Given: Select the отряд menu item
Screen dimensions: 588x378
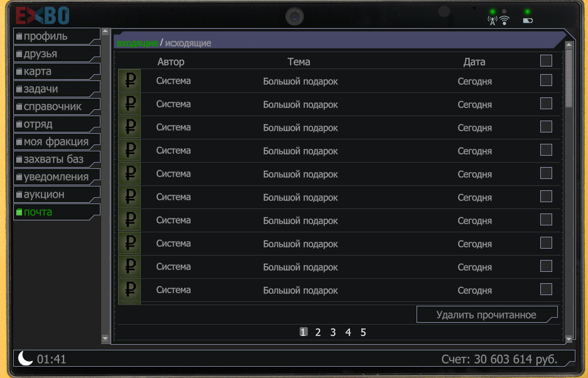Looking at the screenshot, I should click(x=57, y=124).
